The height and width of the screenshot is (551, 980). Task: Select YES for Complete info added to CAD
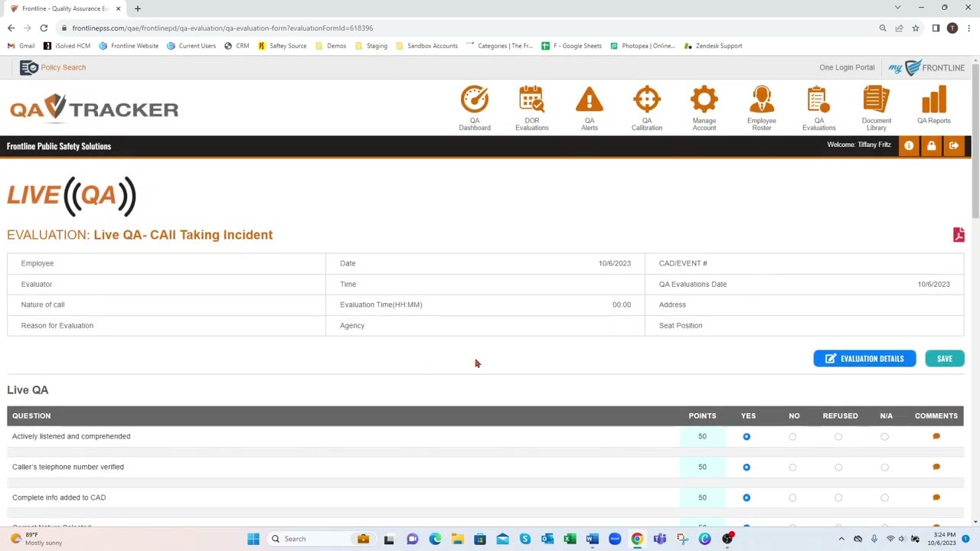tap(746, 497)
